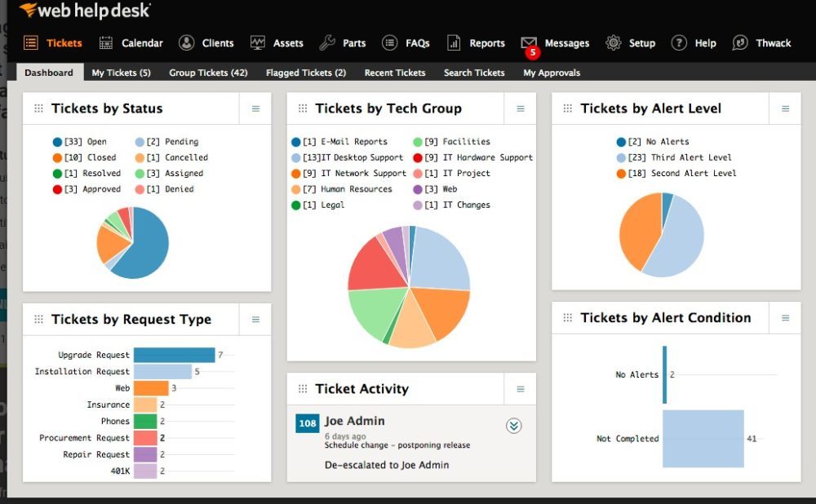
Task: Toggle Facilities legend entry in Tech Group
Action: pos(418,142)
